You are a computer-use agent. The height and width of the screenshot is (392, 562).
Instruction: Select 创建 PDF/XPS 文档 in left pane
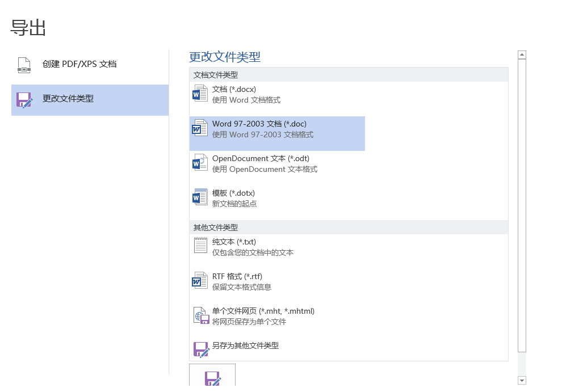(x=79, y=64)
